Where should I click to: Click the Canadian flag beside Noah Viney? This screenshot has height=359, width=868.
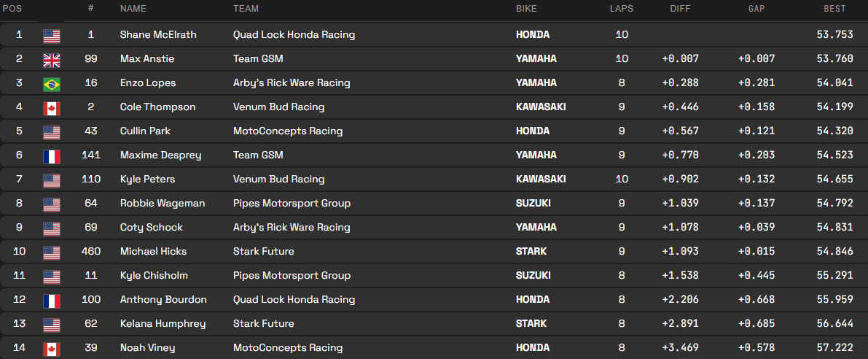(52, 349)
